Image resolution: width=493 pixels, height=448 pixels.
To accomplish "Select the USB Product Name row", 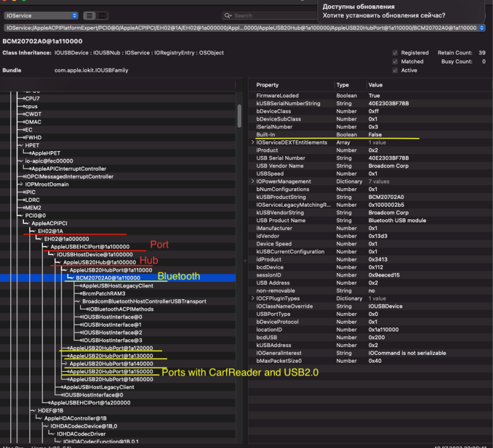I will coord(371,220).
